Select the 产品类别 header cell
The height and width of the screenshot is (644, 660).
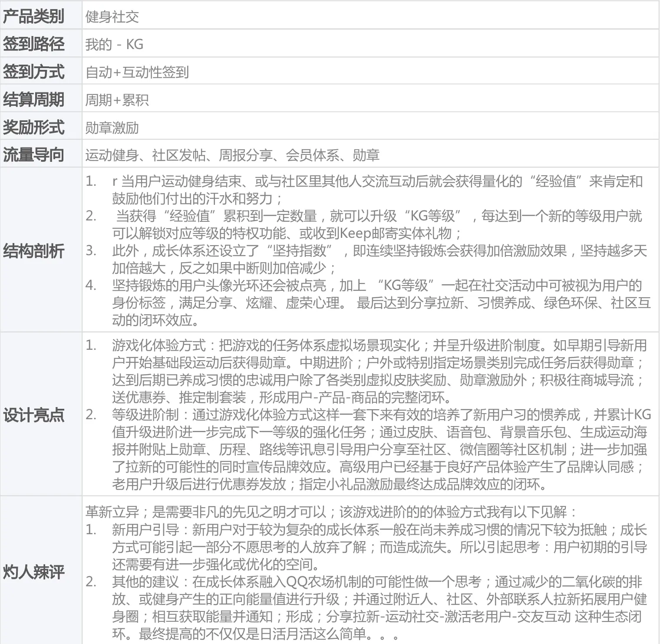click(41, 16)
